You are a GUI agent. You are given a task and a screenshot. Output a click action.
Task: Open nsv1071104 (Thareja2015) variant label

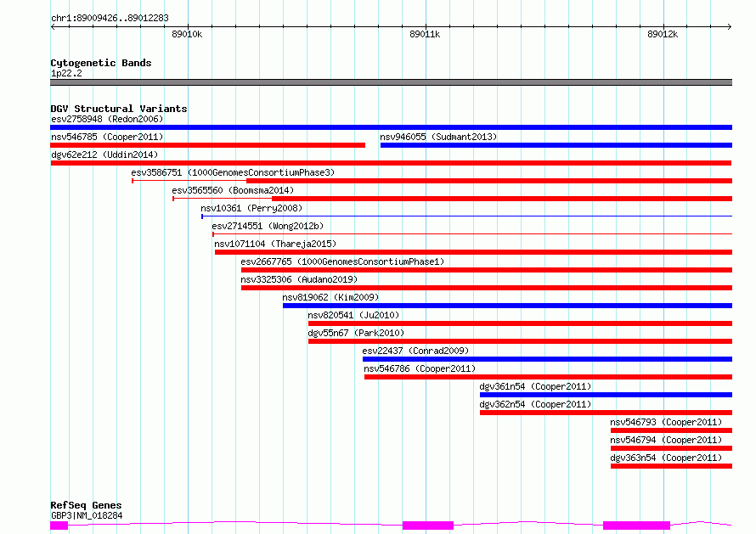click(275, 244)
